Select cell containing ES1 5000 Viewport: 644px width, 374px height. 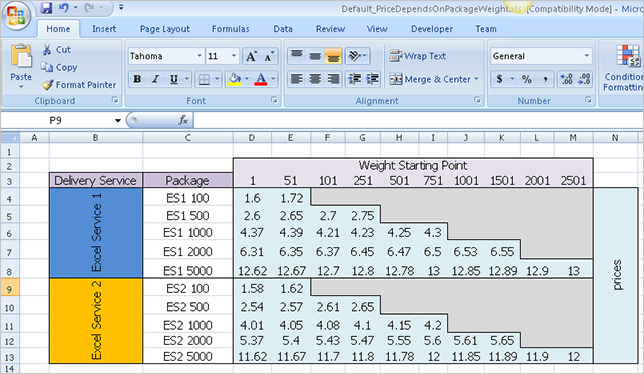(188, 271)
